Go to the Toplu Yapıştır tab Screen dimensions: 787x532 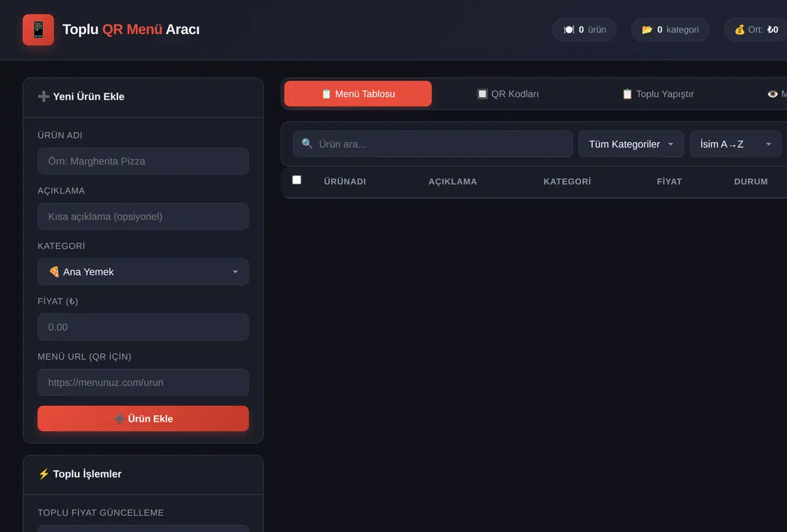coord(657,94)
